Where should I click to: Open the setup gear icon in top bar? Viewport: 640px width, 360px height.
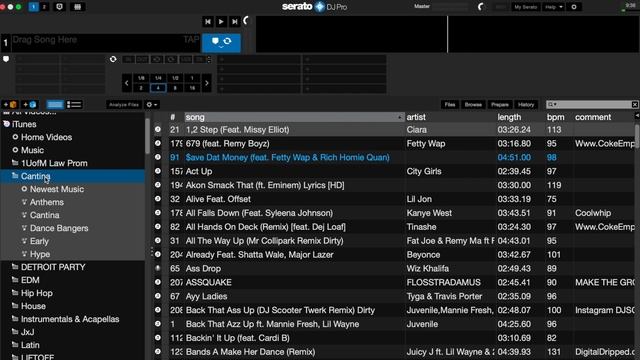(574, 7)
